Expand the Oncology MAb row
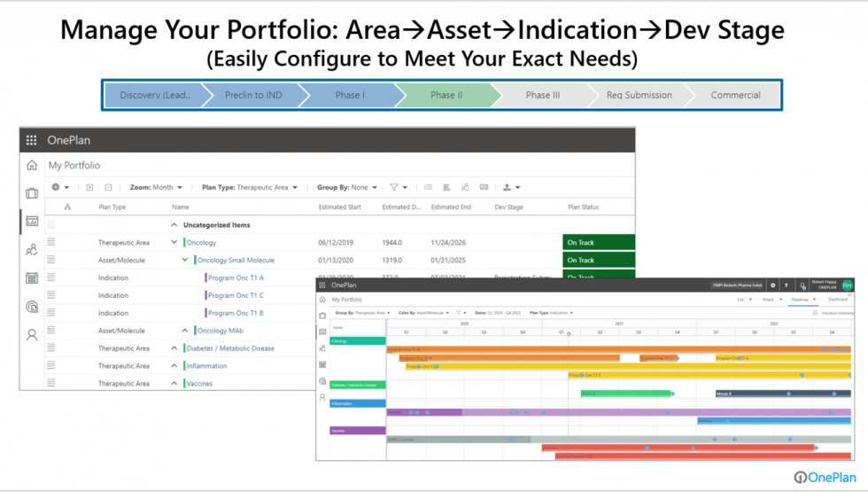This screenshot has height=492, width=868. (x=185, y=330)
